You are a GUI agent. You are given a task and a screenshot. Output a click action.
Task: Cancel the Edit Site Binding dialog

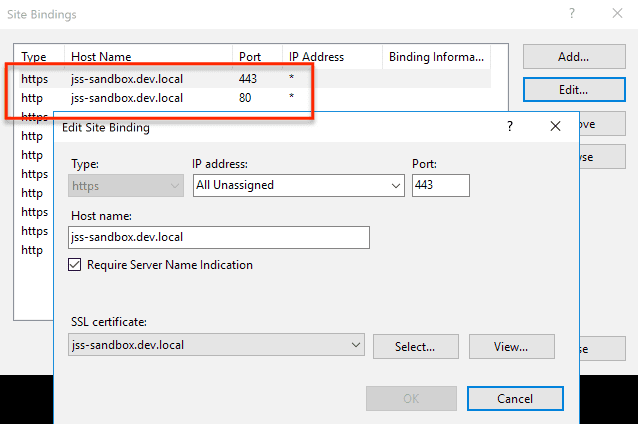(515, 398)
